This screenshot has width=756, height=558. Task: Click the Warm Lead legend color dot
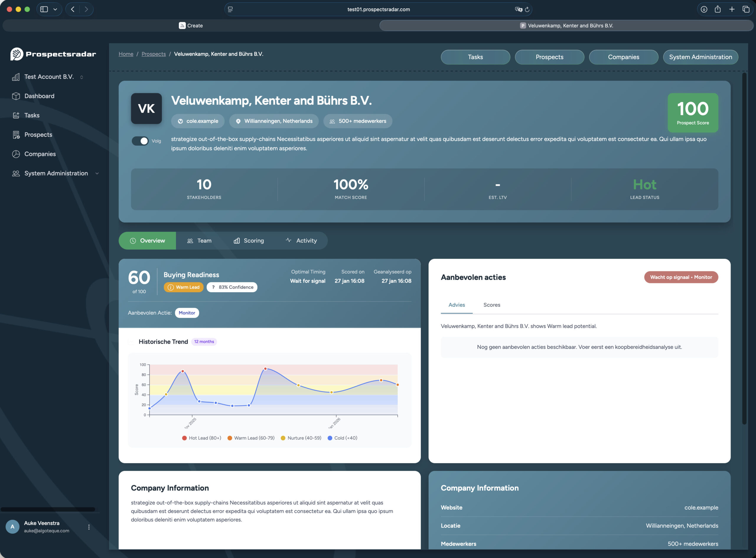[x=230, y=438]
